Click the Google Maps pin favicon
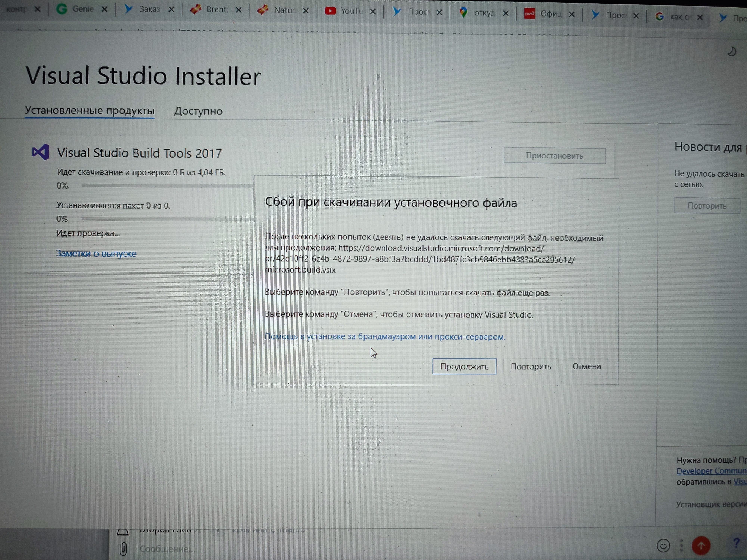747x560 pixels. tap(463, 13)
